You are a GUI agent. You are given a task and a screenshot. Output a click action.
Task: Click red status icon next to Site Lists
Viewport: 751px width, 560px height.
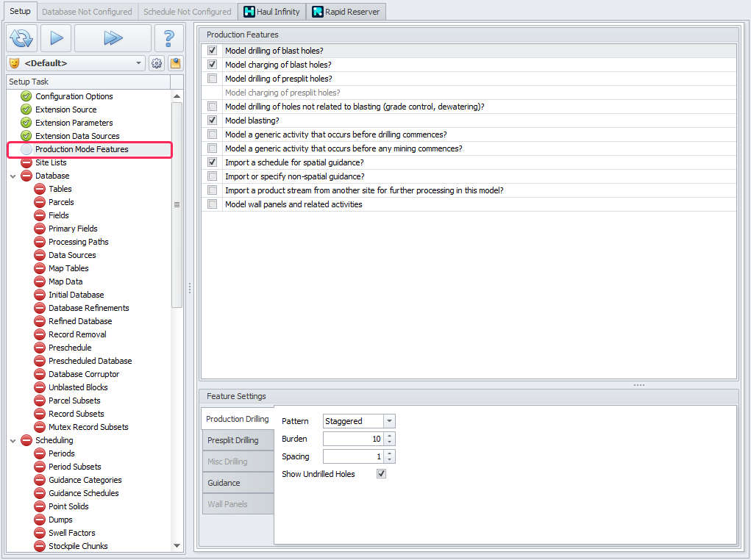click(x=26, y=162)
